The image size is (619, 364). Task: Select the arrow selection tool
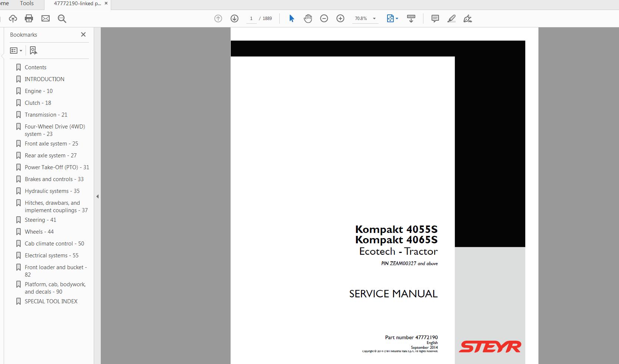coord(292,19)
